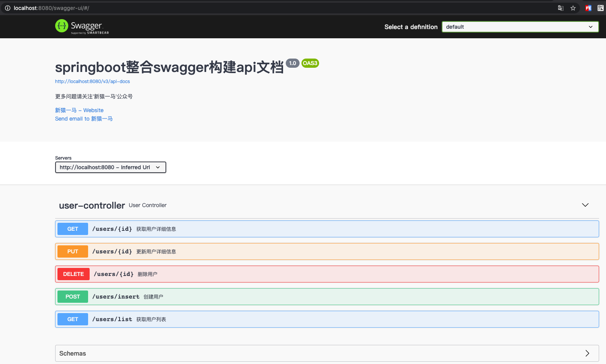Click the user-controller heading text

point(92,206)
